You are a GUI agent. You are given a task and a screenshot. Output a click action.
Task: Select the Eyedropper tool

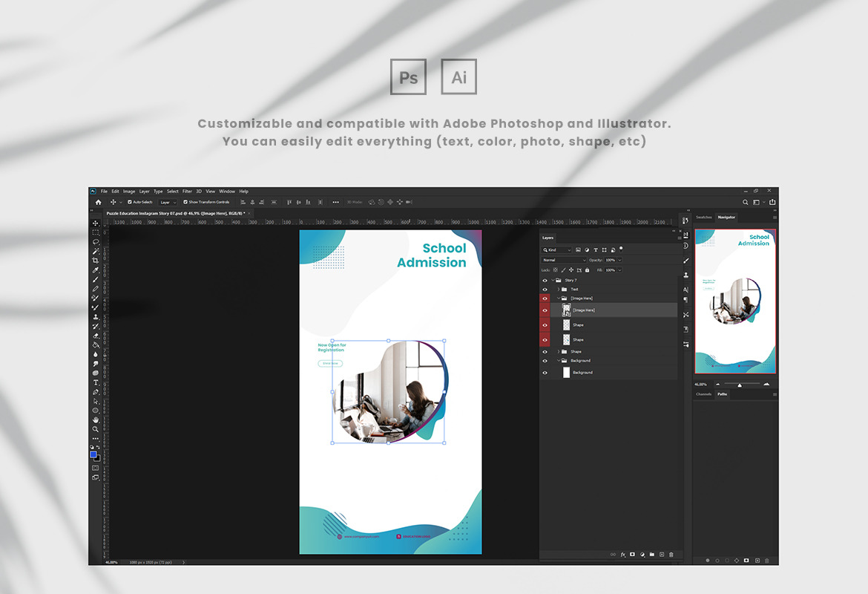coord(96,270)
